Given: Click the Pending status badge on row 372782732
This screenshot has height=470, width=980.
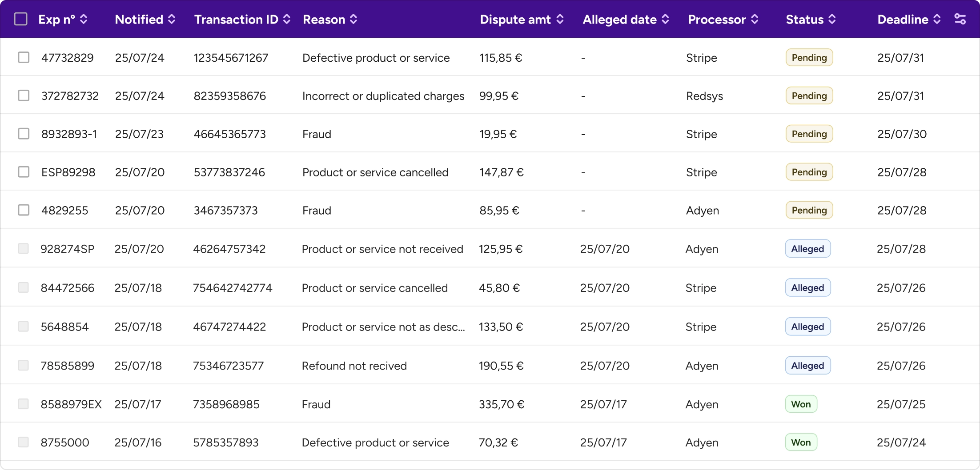Looking at the screenshot, I should pos(808,96).
